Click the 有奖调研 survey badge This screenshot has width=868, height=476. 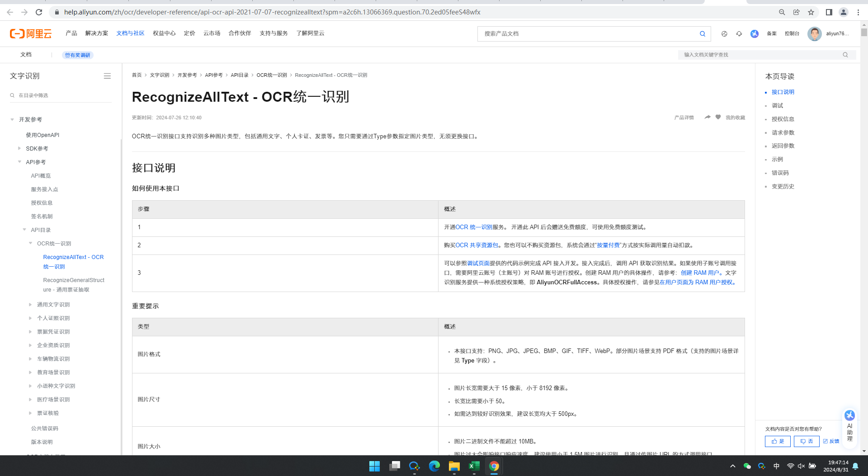point(78,55)
